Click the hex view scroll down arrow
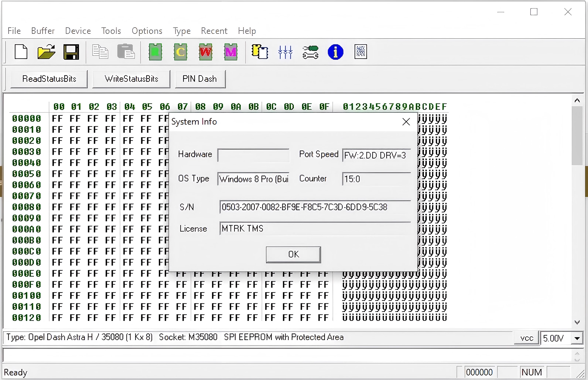 coord(577,322)
